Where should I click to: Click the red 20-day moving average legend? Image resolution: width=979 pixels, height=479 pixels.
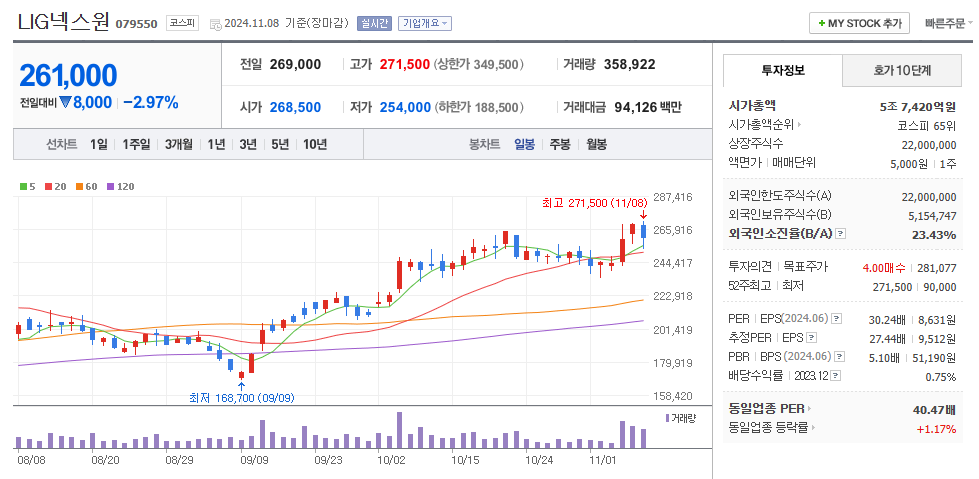pyautogui.click(x=55, y=186)
